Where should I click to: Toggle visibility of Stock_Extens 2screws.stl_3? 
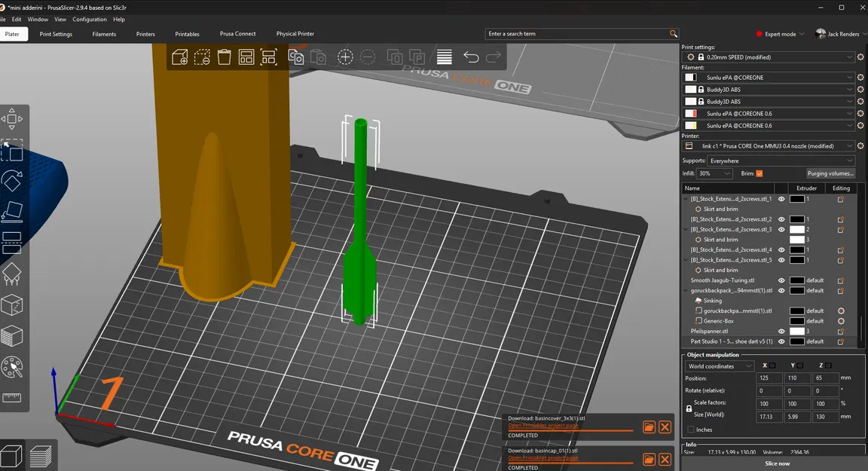click(781, 229)
